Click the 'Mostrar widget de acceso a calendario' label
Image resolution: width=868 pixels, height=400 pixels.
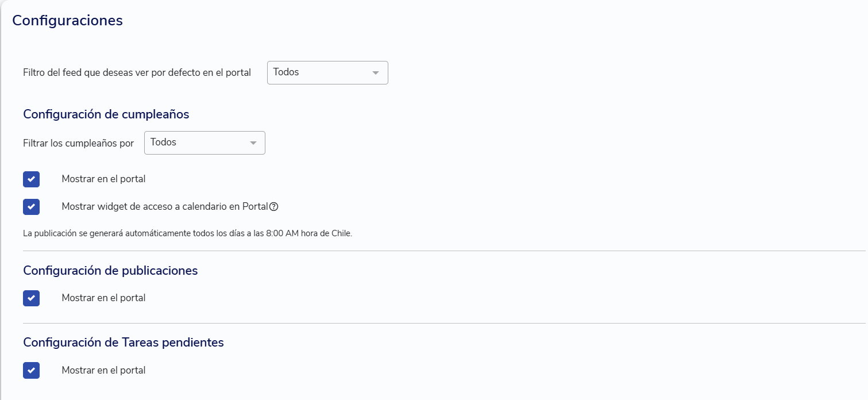[x=165, y=207]
